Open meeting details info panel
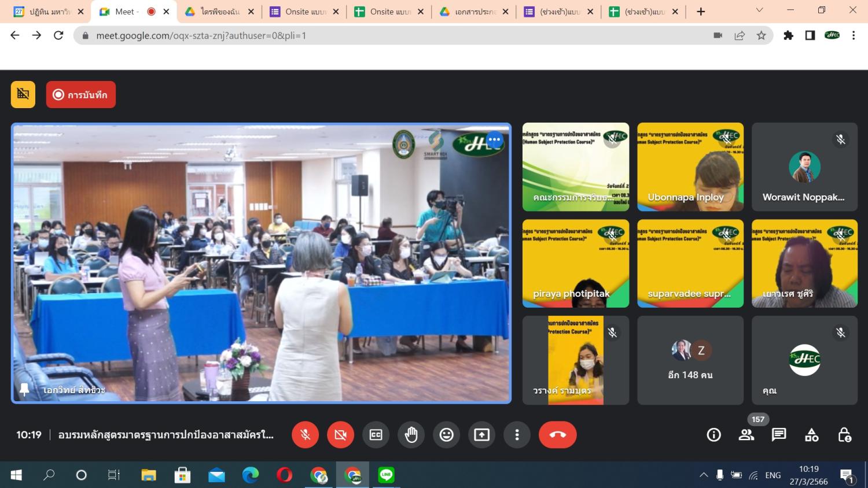Viewport: 868px width, 488px height. click(713, 435)
